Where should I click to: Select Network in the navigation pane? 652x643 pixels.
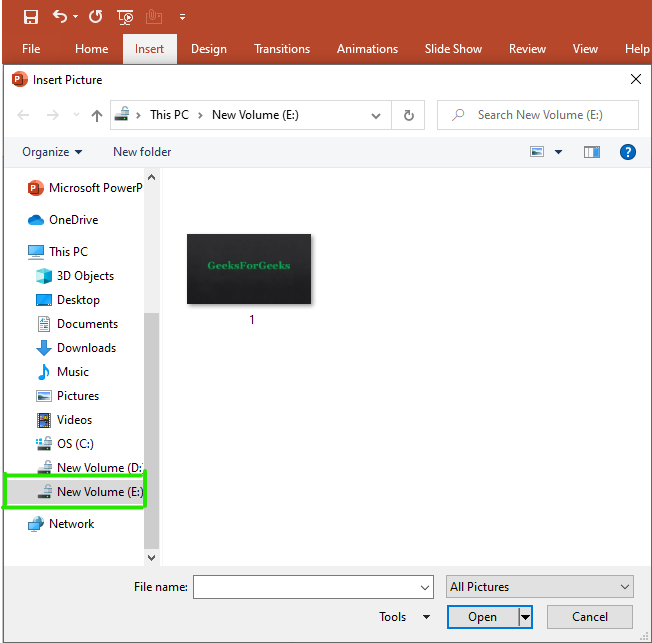pyautogui.click(x=61, y=524)
